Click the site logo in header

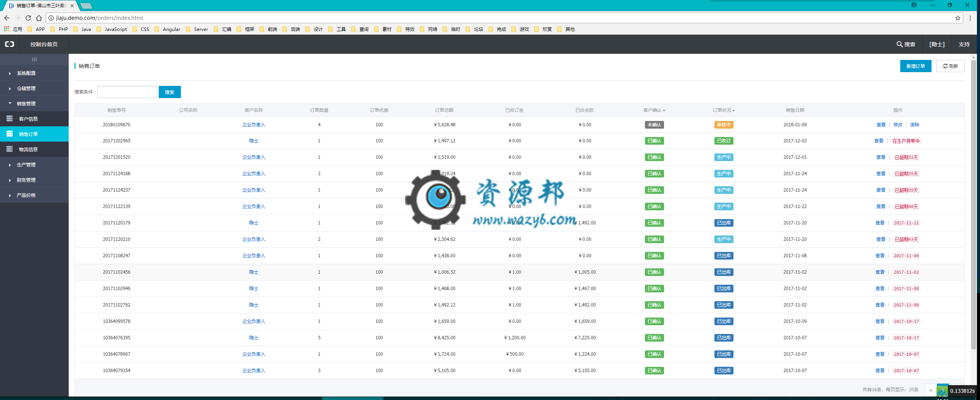point(10,44)
